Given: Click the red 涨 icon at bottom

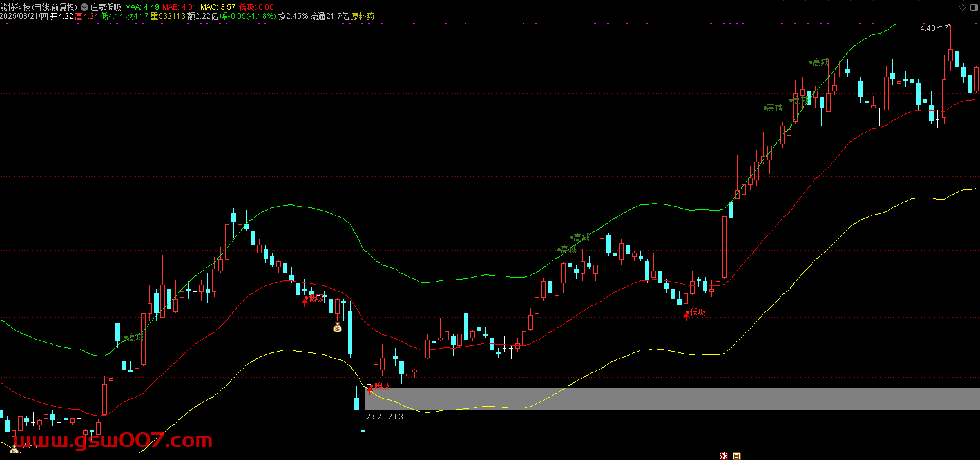Looking at the screenshot, I should tap(724, 455).
